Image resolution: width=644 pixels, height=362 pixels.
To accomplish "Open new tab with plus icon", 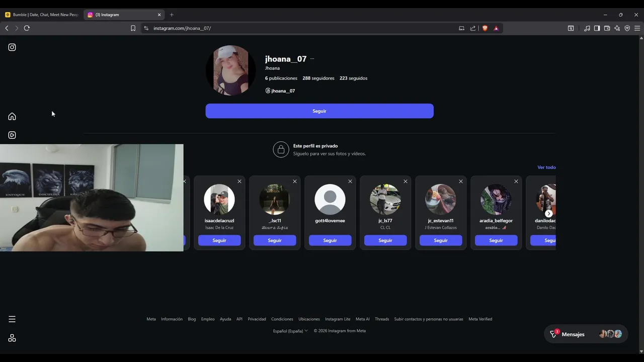I will pyautogui.click(x=172, y=15).
